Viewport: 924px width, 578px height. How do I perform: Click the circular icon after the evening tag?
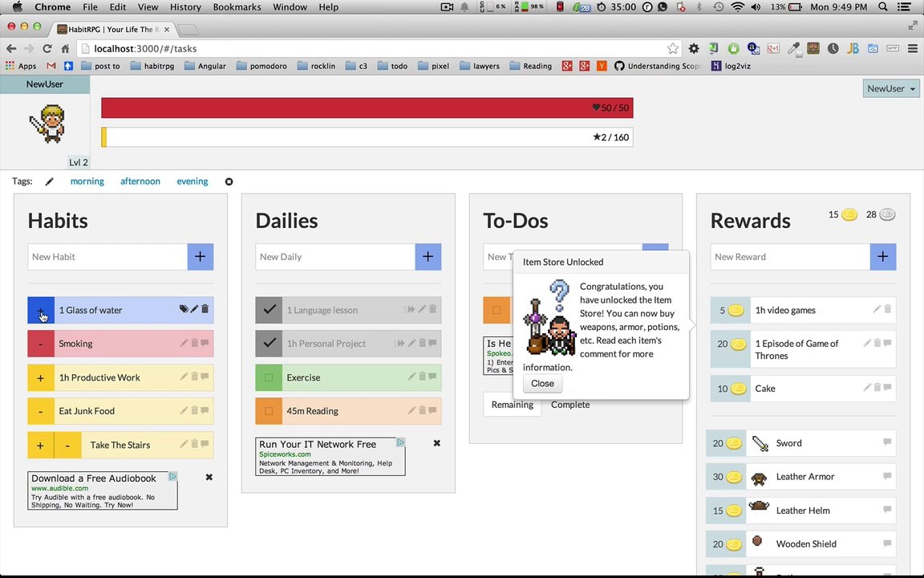pyautogui.click(x=229, y=181)
